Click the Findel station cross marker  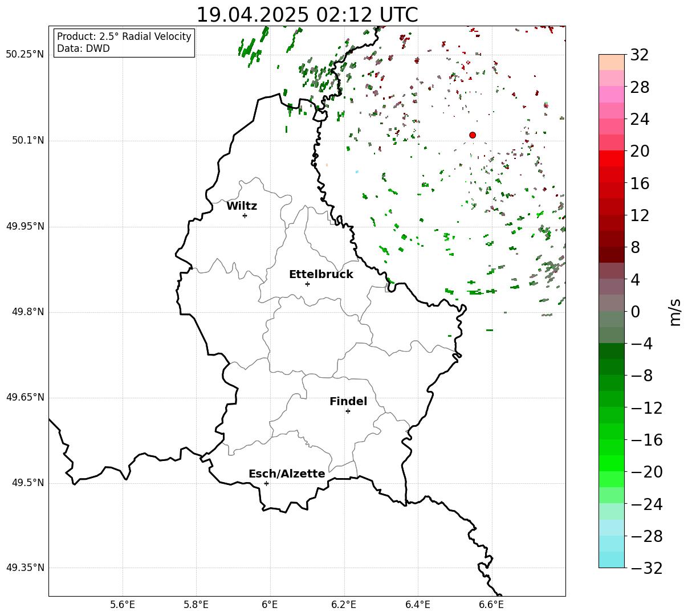click(348, 411)
